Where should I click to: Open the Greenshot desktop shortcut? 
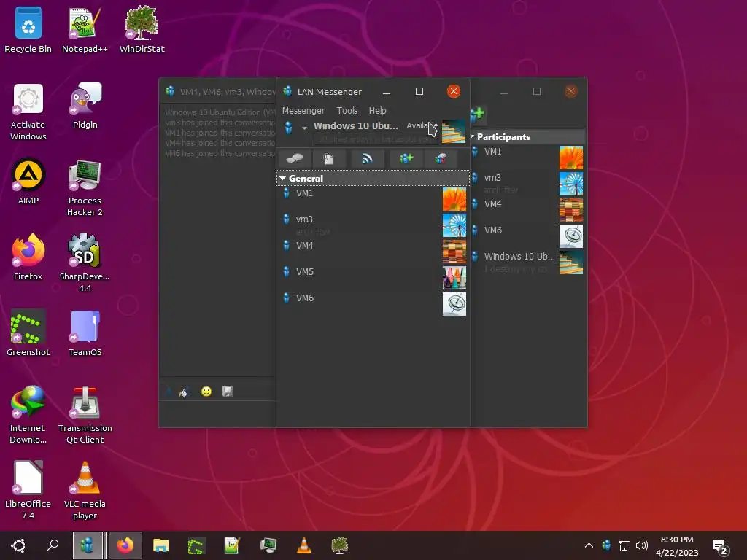28,332
